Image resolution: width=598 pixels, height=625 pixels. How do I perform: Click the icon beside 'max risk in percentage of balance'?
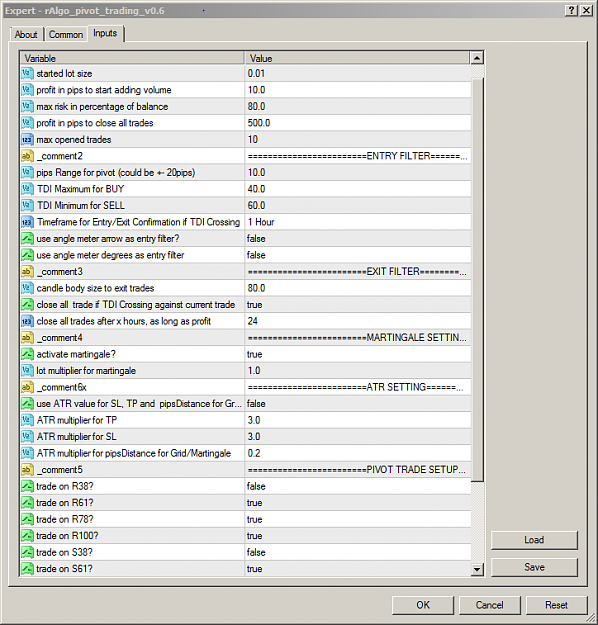click(x=27, y=106)
